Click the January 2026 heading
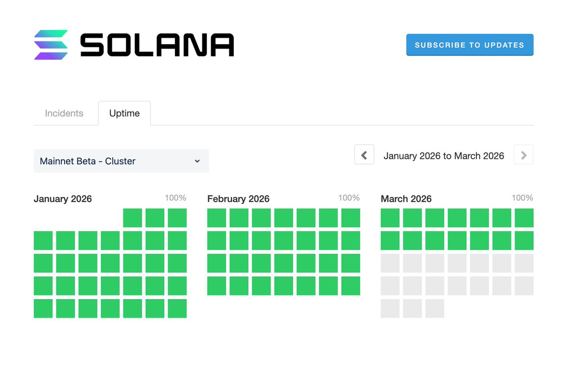 63,199
